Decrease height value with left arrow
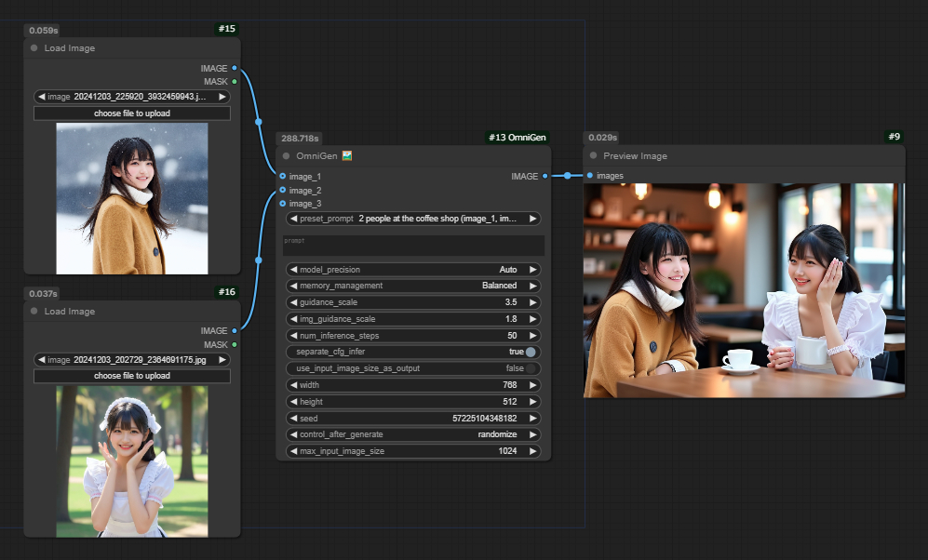This screenshot has width=928, height=560. (x=293, y=402)
